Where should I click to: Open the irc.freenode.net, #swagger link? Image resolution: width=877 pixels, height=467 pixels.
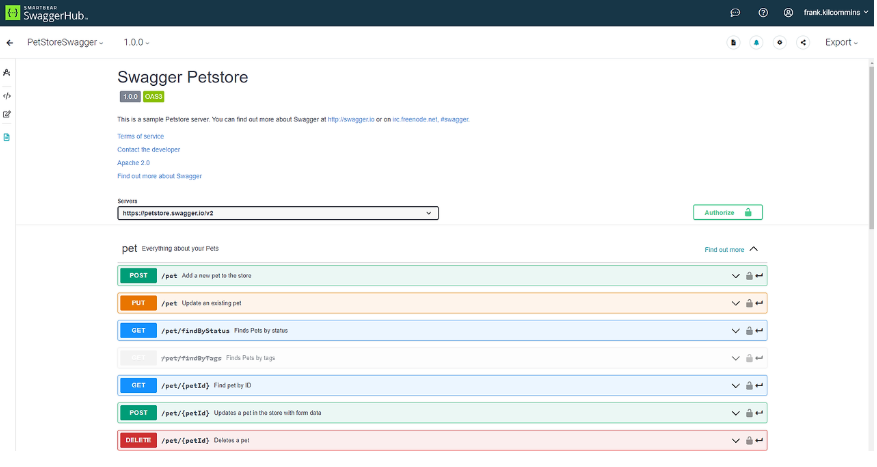pyautogui.click(x=431, y=120)
